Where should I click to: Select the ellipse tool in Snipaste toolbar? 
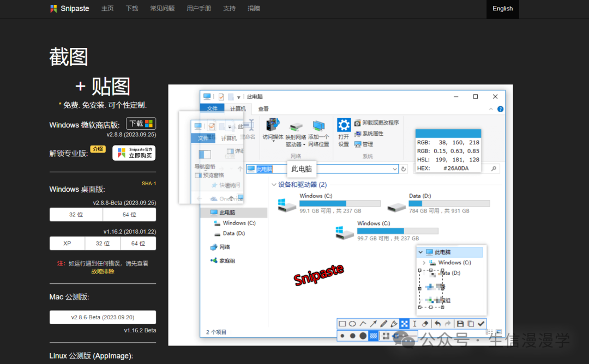(x=352, y=324)
